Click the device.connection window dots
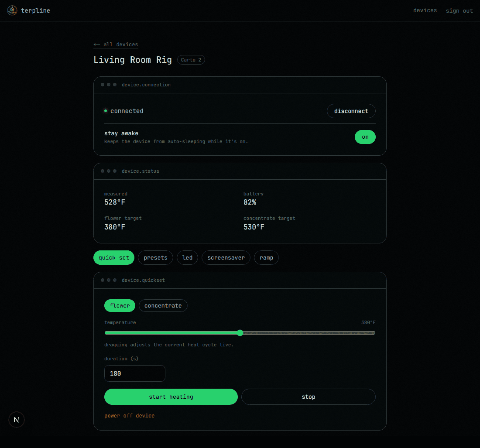Image resolution: width=480 pixels, height=448 pixels. [x=109, y=85]
